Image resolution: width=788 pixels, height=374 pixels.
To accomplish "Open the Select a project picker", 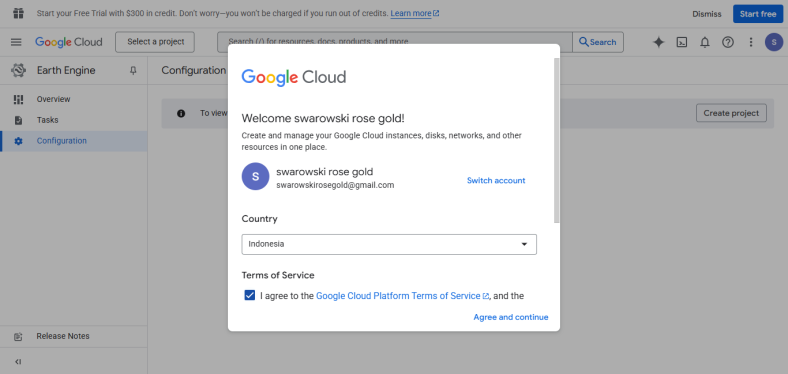I will (155, 42).
